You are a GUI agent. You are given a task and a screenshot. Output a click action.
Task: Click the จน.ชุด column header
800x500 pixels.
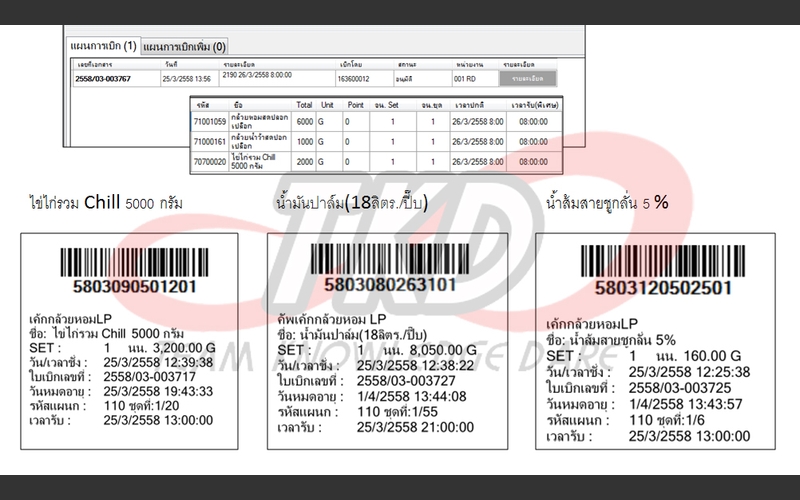tap(432, 105)
